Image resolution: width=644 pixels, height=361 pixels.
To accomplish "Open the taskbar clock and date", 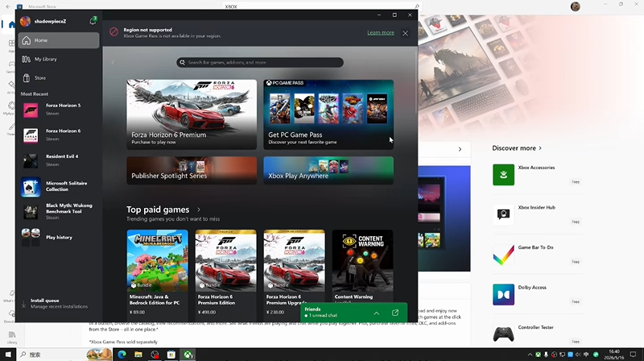I will point(614,355).
